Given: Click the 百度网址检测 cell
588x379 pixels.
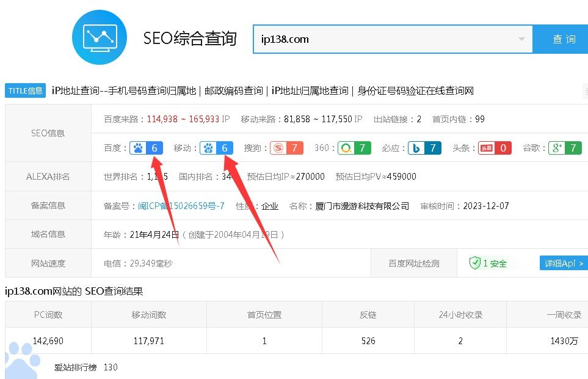Looking at the screenshot, I should pyautogui.click(x=413, y=263).
